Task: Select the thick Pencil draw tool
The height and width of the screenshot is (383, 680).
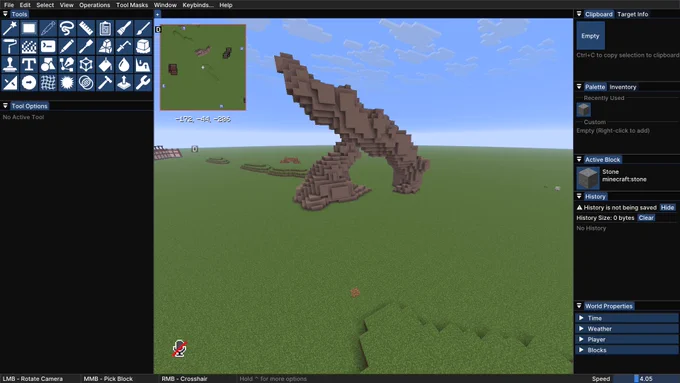Action: click(67, 46)
